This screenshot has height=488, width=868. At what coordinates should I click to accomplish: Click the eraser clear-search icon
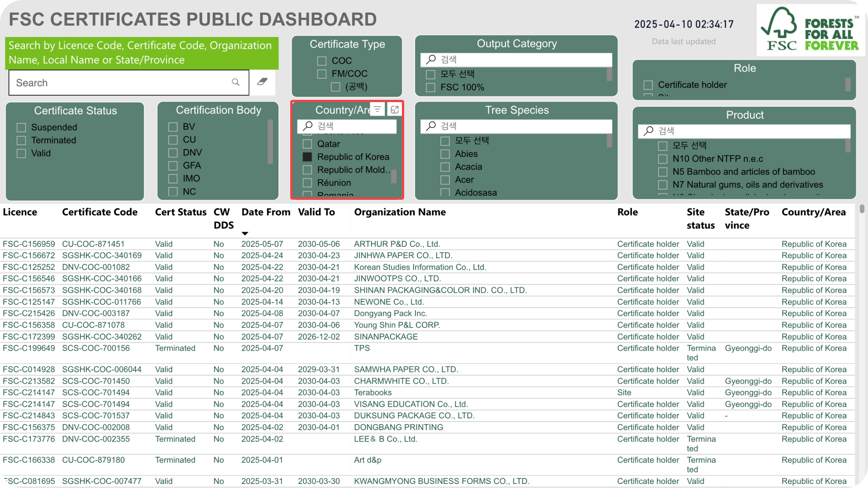(262, 82)
